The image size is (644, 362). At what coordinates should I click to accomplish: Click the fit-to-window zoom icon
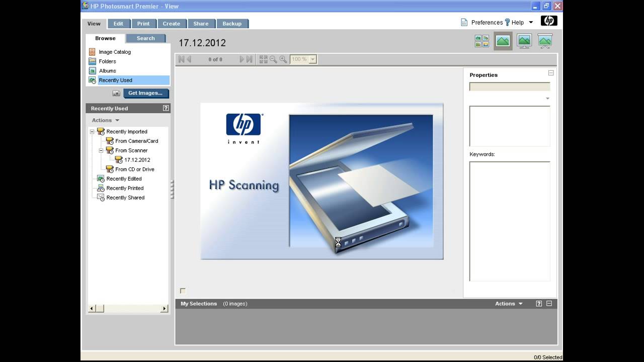click(263, 59)
